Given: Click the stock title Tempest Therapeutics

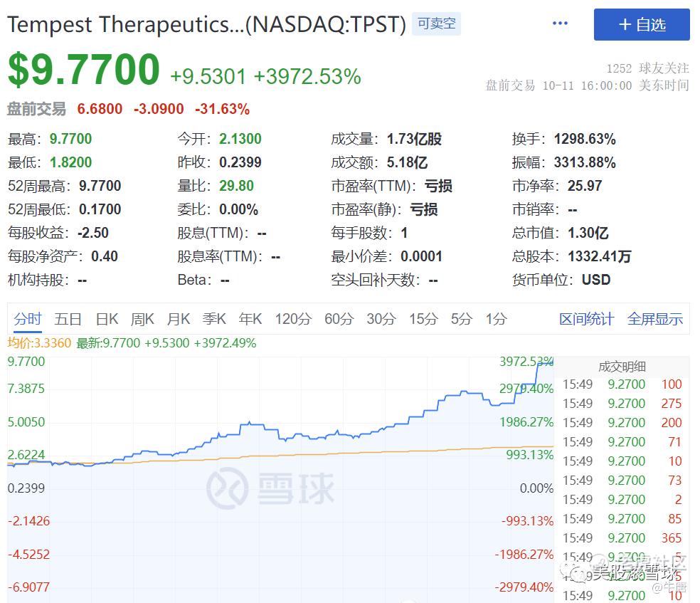Looking at the screenshot, I should click(207, 24).
